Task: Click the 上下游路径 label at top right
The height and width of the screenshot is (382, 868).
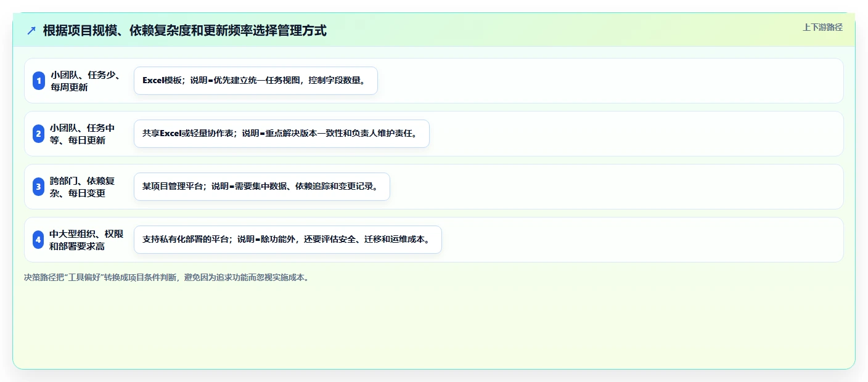Action: tap(822, 27)
